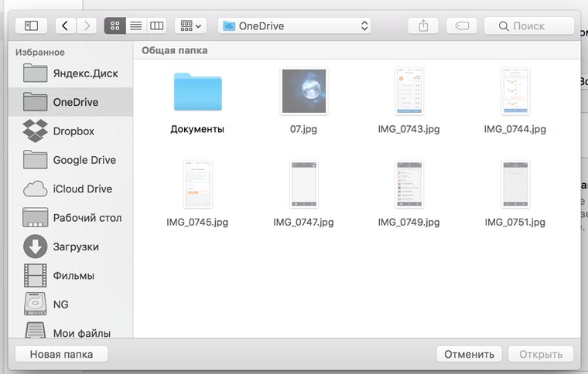
Task: Toggle the sidebar visibility button
Action: pos(31,25)
